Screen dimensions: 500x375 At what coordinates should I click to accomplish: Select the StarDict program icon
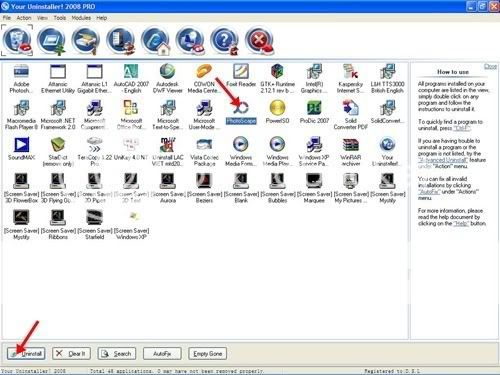[58, 145]
